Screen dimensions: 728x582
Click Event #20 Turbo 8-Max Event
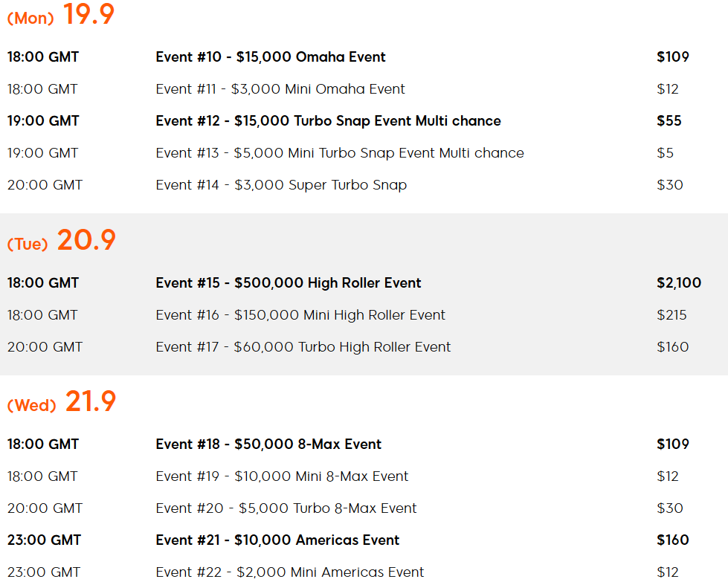(286, 508)
